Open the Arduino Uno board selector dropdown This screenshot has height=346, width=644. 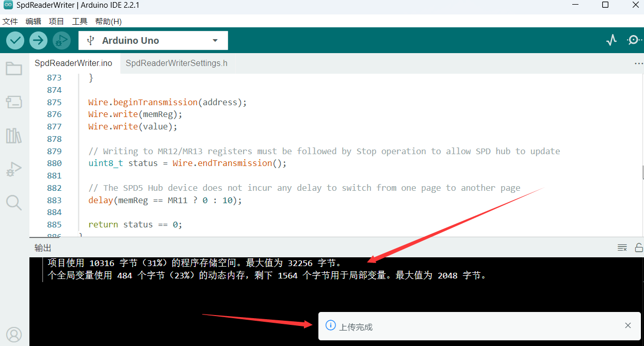click(x=153, y=41)
